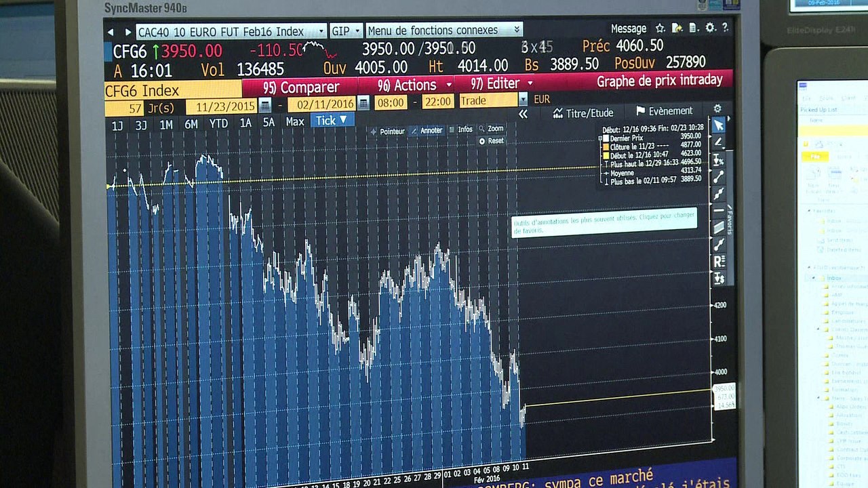Collapse Favorites in the Outlook window
This screenshot has height=488, width=868.
810,211
